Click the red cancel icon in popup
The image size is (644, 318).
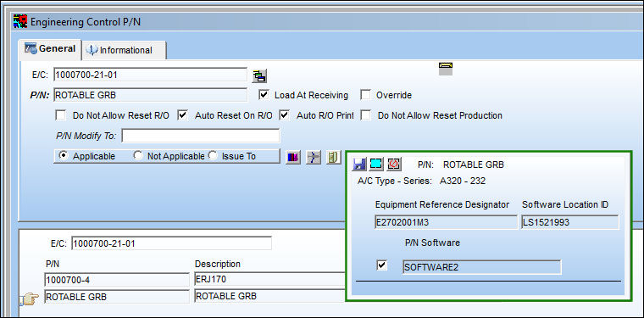pos(393,165)
